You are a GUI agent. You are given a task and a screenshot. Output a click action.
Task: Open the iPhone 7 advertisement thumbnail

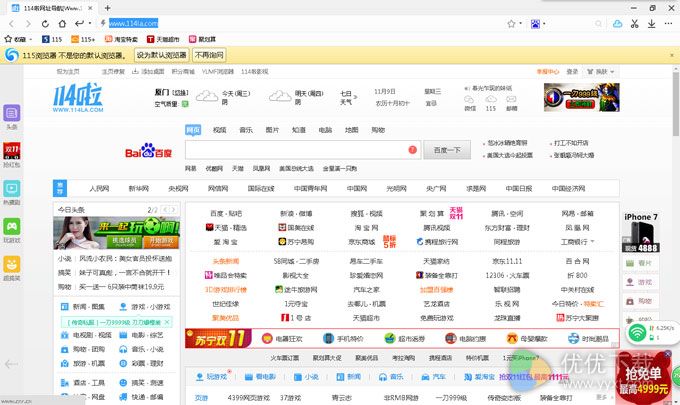[641, 232]
